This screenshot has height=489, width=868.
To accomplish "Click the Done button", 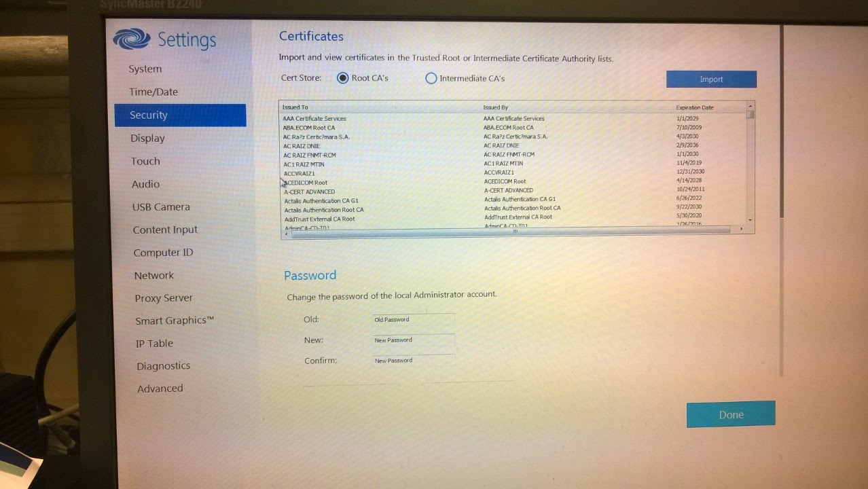I will 731,414.
